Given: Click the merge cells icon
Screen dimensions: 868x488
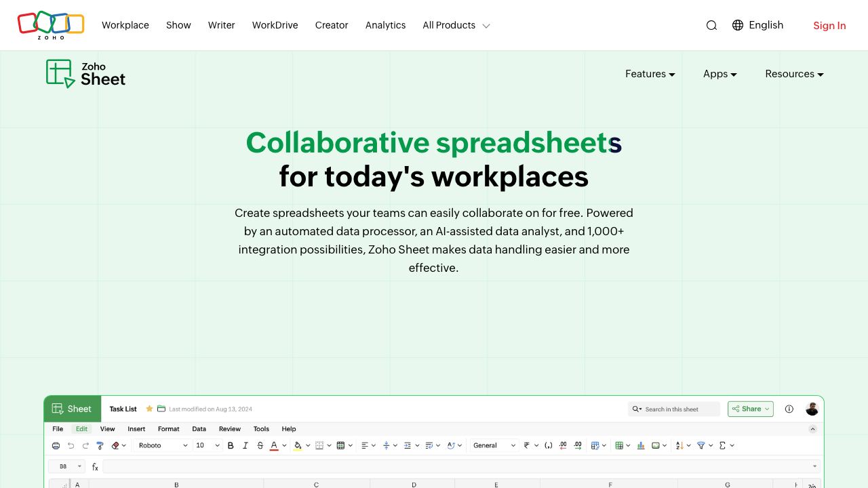Looking at the screenshot, I should click(x=340, y=445).
